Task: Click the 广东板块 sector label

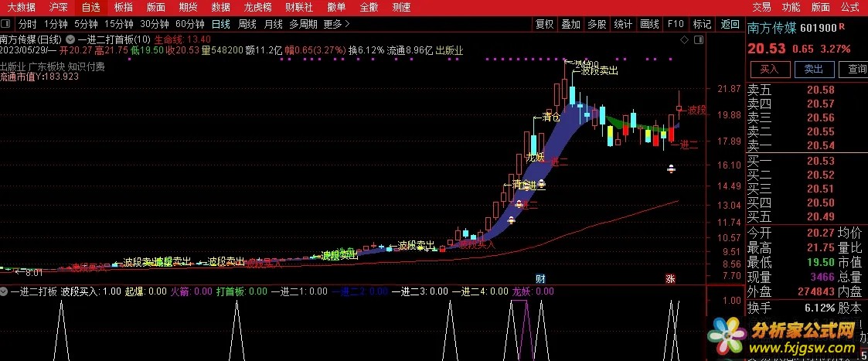Action: coord(46,66)
